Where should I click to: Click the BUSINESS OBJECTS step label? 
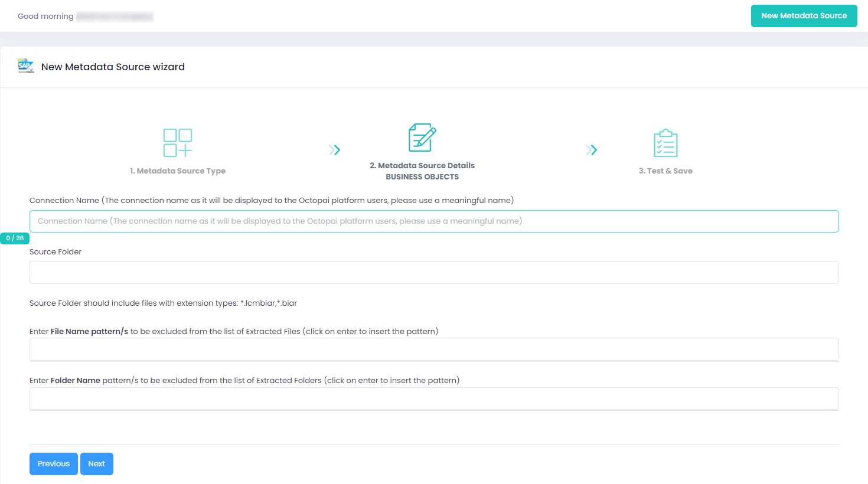point(422,176)
